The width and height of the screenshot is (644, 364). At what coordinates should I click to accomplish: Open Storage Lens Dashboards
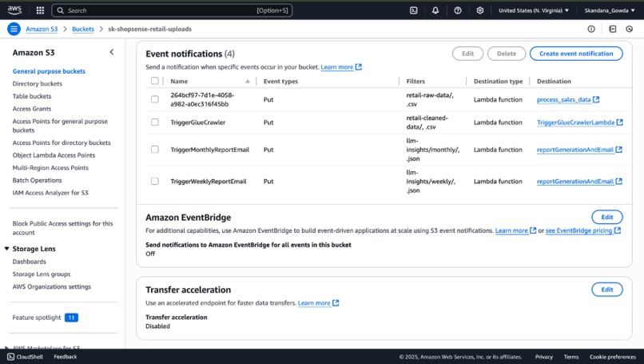click(29, 262)
